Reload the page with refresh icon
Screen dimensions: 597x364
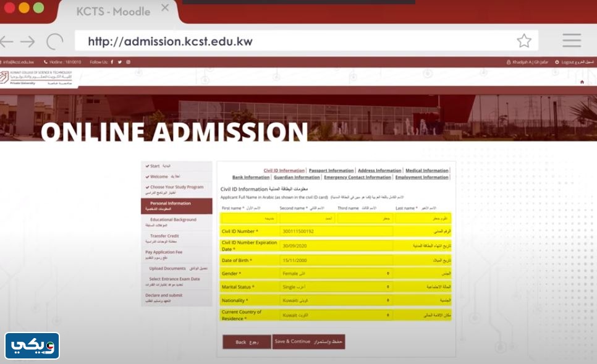(x=55, y=41)
